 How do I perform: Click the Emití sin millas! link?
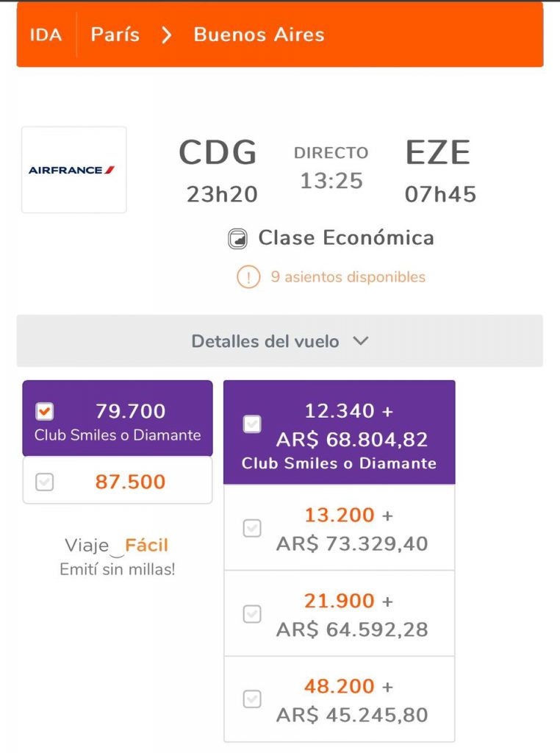(x=118, y=570)
